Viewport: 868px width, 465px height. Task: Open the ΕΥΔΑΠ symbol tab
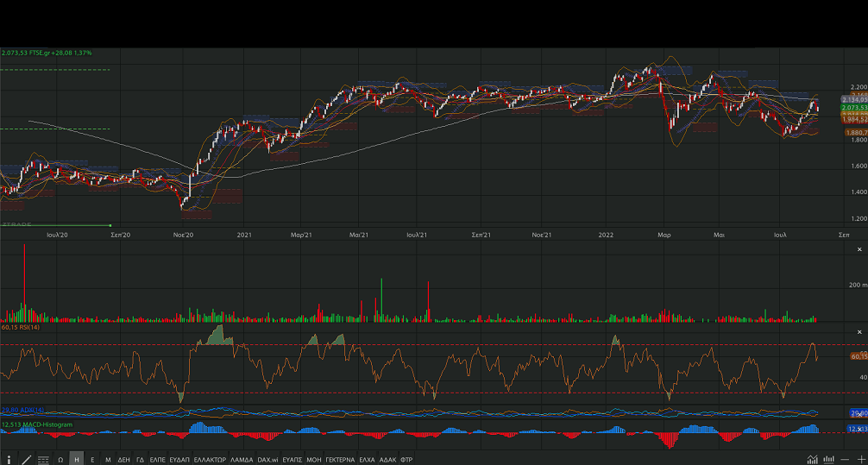(179, 460)
